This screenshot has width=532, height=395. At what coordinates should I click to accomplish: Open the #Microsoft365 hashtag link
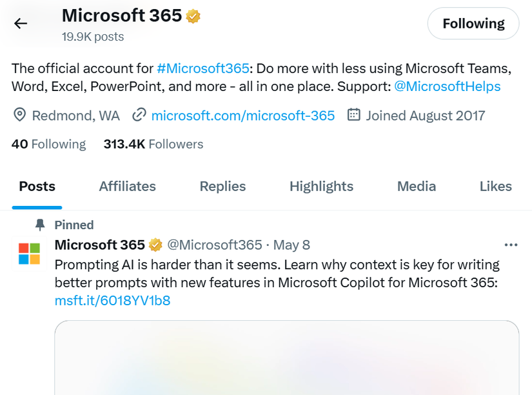point(203,68)
